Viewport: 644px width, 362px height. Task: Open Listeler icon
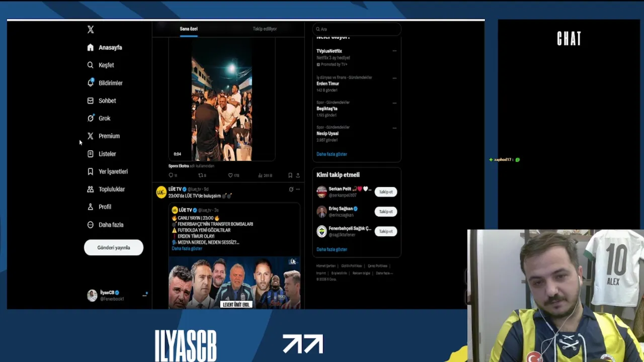click(91, 154)
